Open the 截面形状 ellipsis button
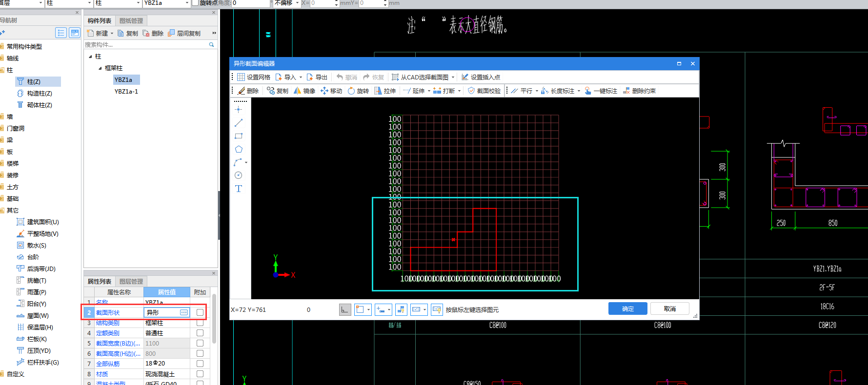This screenshot has width=868, height=385. tap(184, 312)
